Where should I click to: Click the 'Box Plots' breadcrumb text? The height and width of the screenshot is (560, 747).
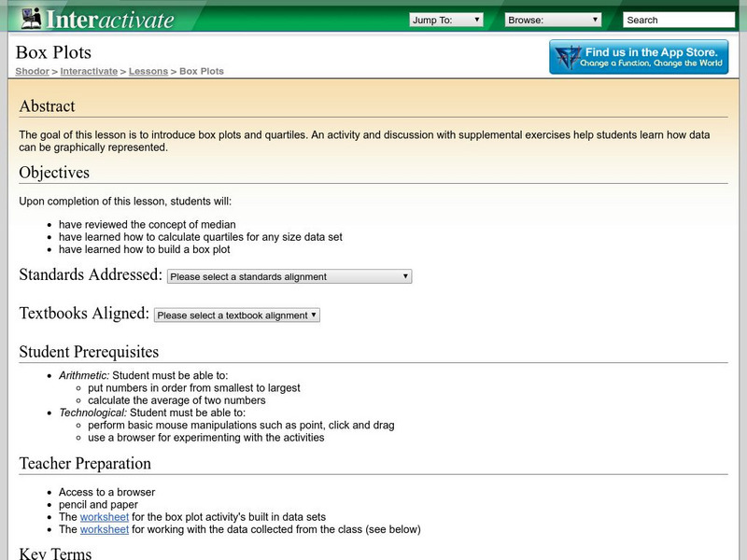pyautogui.click(x=202, y=71)
